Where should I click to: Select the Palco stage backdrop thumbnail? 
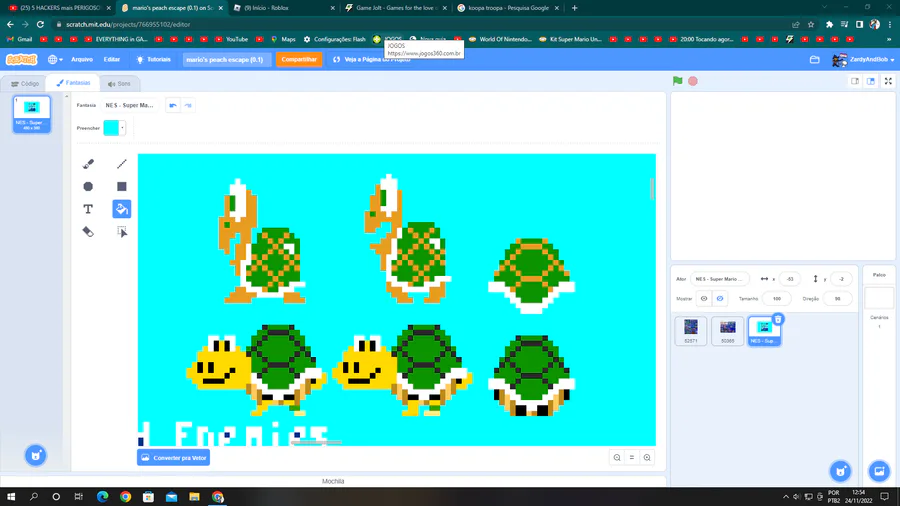(879, 298)
